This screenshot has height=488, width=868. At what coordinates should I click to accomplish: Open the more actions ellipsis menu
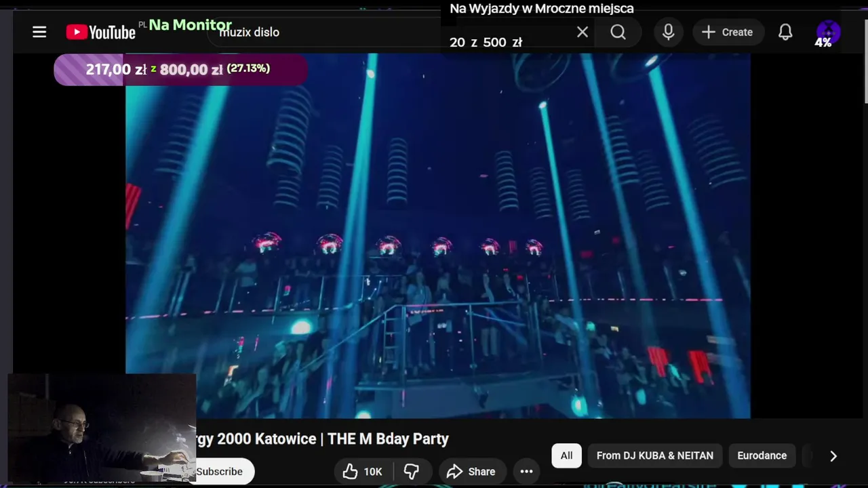pyautogui.click(x=526, y=472)
